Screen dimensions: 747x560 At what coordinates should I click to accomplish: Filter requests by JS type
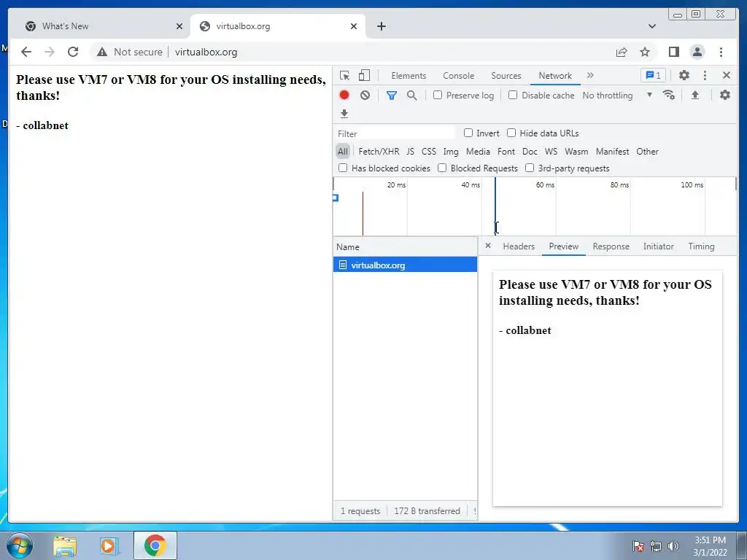click(x=410, y=152)
